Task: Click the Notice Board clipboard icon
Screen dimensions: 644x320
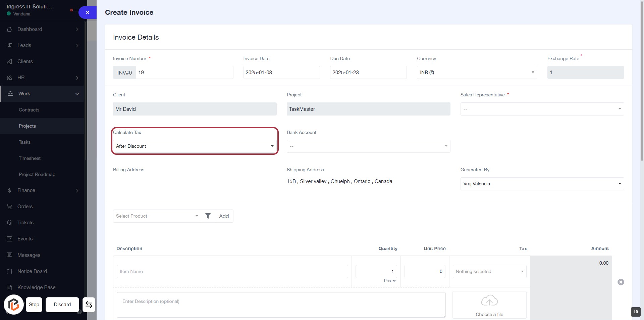Action: [x=9, y=271]
